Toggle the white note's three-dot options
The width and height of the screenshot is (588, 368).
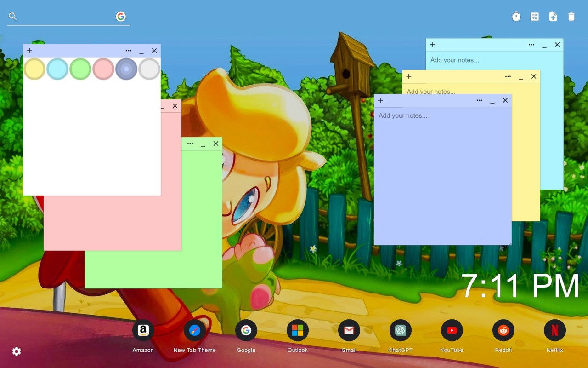[129, 51]
